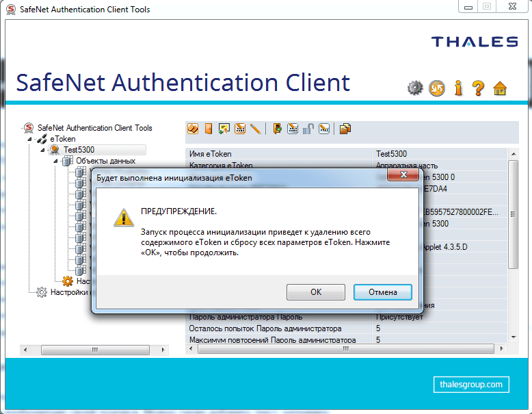Close the initialization warning dialog
The height and width of the screenshot is (414, 532).
403,174
